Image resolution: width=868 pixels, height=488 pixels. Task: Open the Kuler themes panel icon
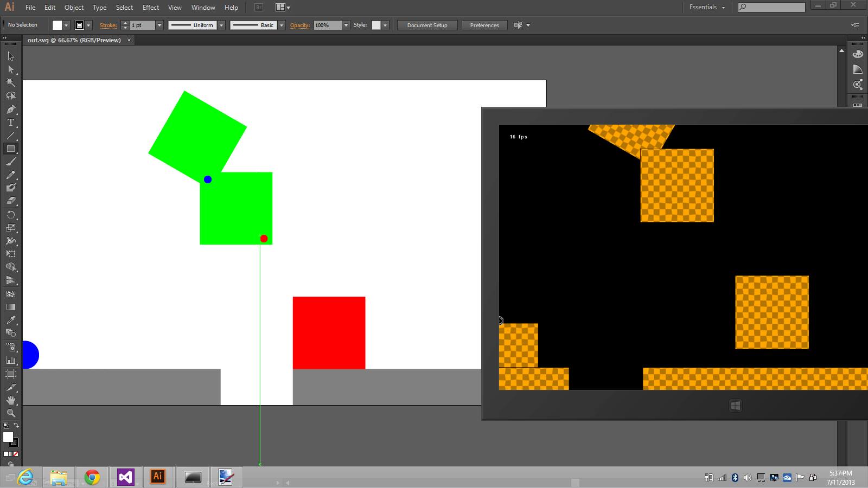tap(858, 85)
